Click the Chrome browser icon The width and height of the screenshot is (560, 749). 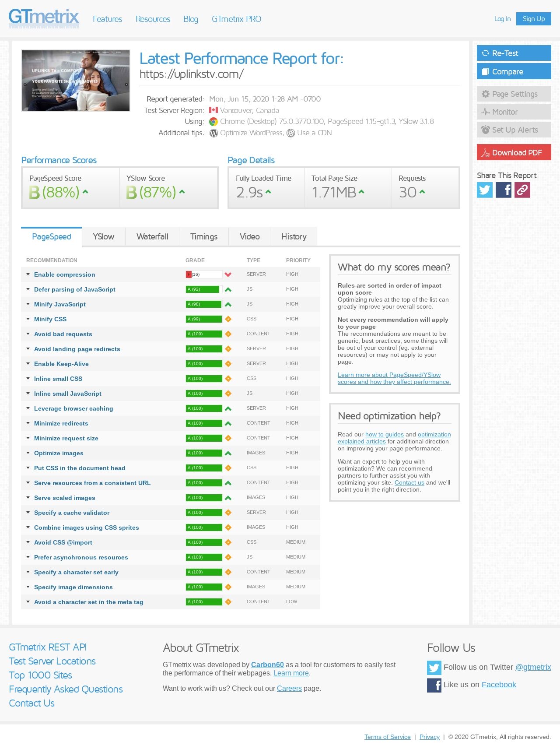pyautogui.click(x=213, y=122)
